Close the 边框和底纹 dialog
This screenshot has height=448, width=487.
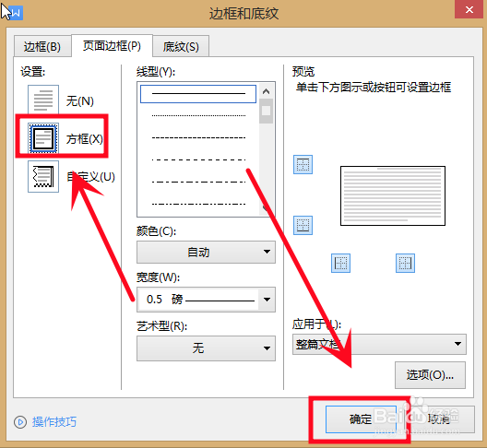click(469, 10)
